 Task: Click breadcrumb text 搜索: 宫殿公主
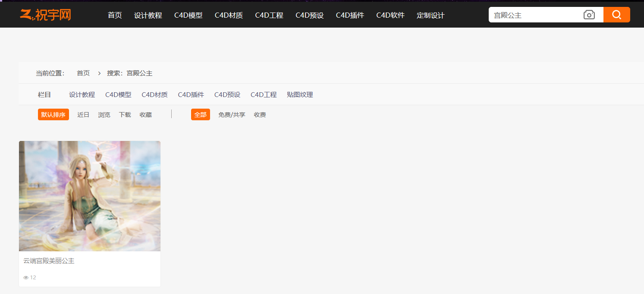click(x=130, y=73)
